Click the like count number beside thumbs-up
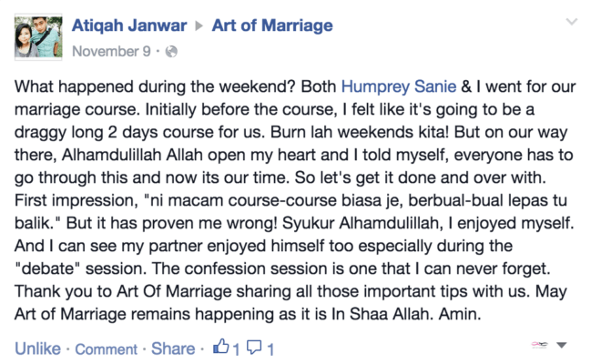Viewport: 591px width, 364px height. coord(236,349)
